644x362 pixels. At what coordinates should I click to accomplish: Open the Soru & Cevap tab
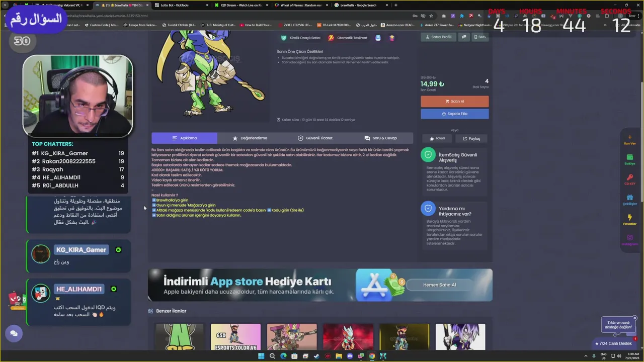(381, 138)
